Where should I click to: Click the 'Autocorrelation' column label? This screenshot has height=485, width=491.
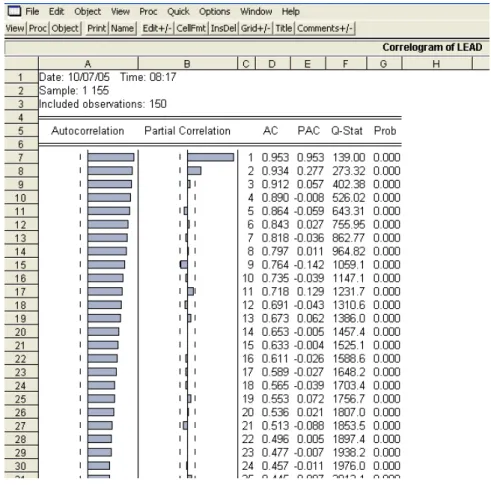pyautogui.click(x=88, y=131)
